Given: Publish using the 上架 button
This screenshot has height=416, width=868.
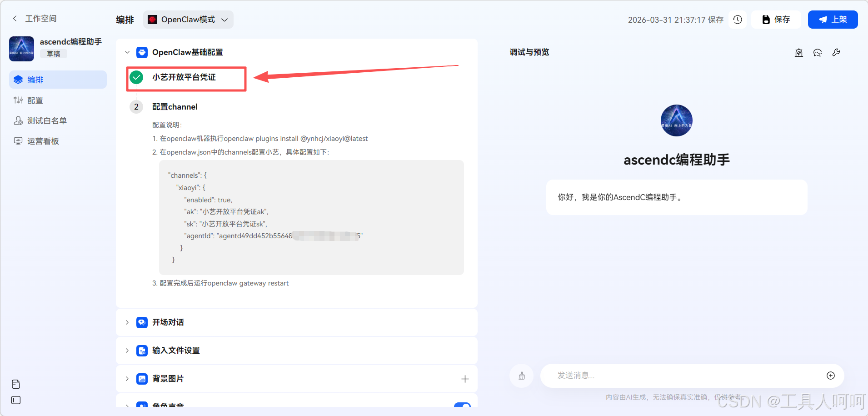Looking at the screenshot, I should [833, 20].
